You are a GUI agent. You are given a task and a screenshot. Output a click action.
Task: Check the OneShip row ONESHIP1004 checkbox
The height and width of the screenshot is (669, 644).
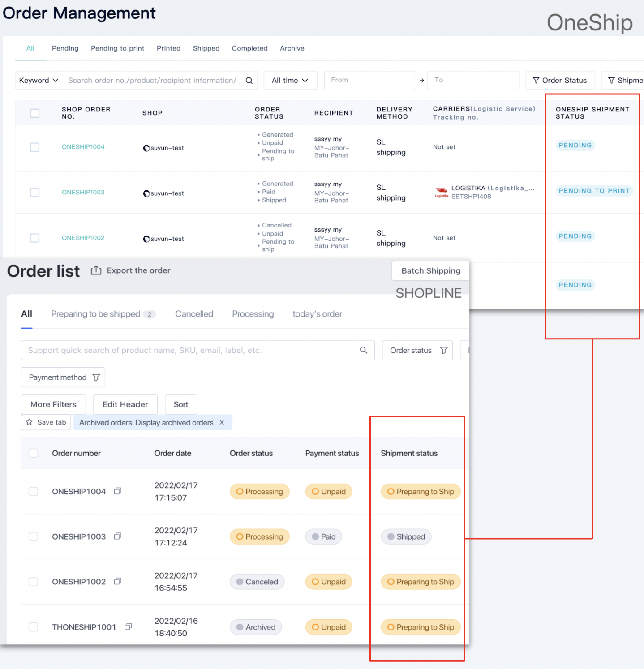pyautogui.click(x=34, y=147)
